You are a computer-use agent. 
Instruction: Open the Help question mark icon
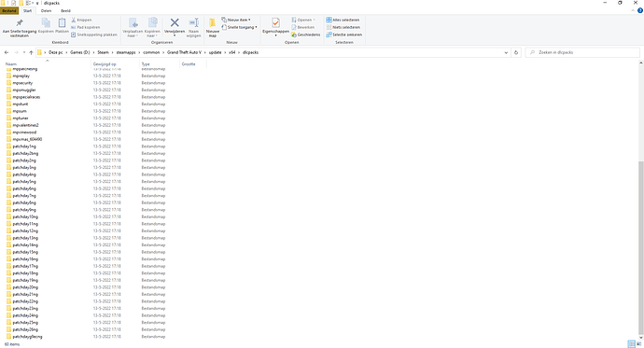[640, 10]
